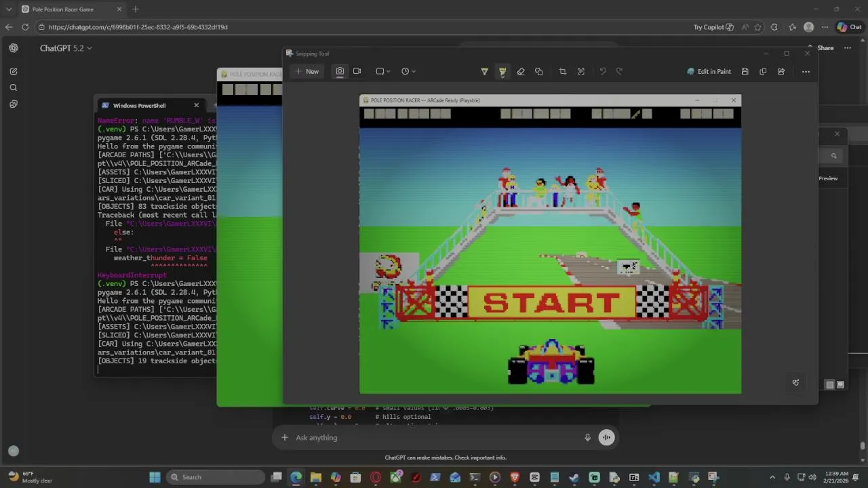Open weather widget showing 69°F
This screenshot has width=868, height=488.
click(31, 477)
